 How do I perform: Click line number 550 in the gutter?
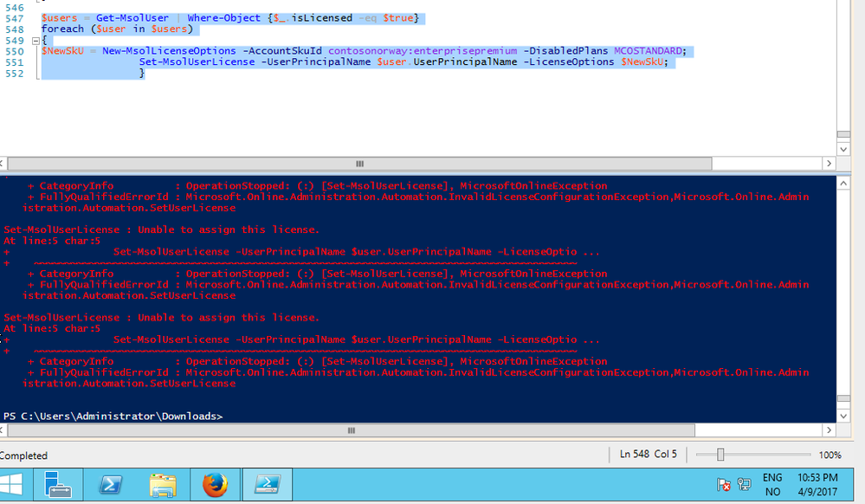tap(15, 51)
